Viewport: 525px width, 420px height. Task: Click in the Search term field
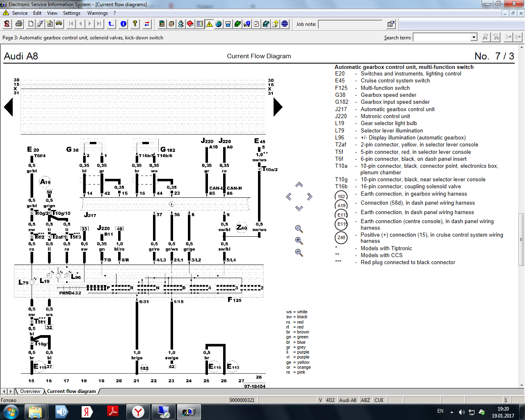(x=442, y=37)
